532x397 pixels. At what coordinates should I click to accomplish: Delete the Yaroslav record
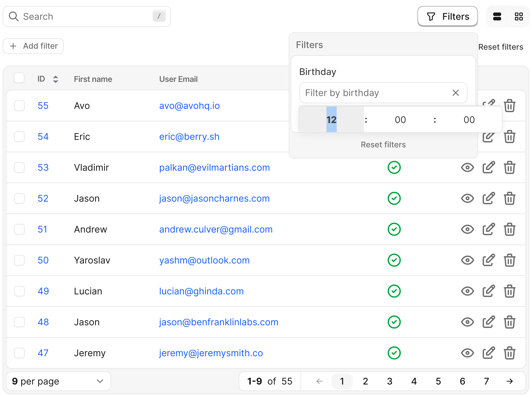coord(509,260)
